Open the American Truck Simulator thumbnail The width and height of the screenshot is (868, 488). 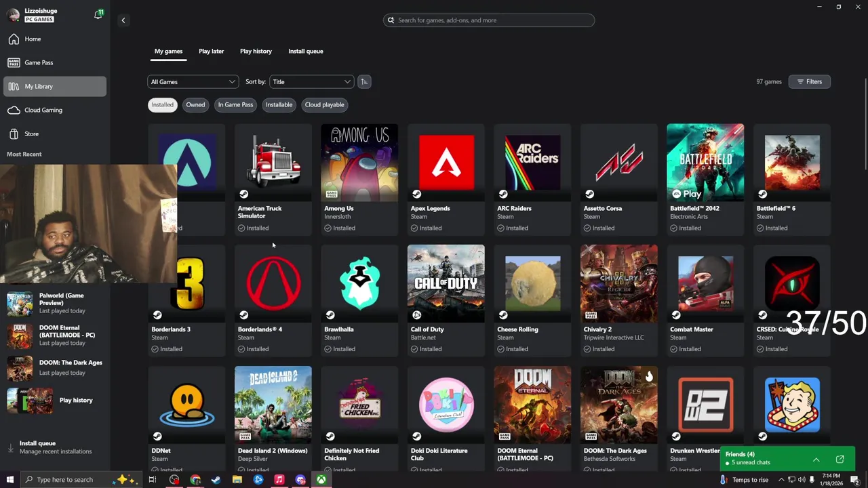point(273,162)
